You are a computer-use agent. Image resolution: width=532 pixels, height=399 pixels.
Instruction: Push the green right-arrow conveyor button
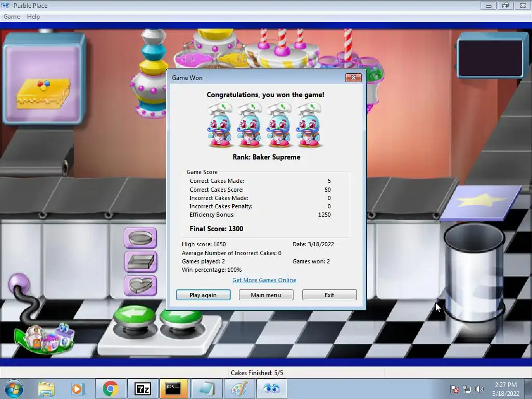pyautogui.click(x=181, y=320)
